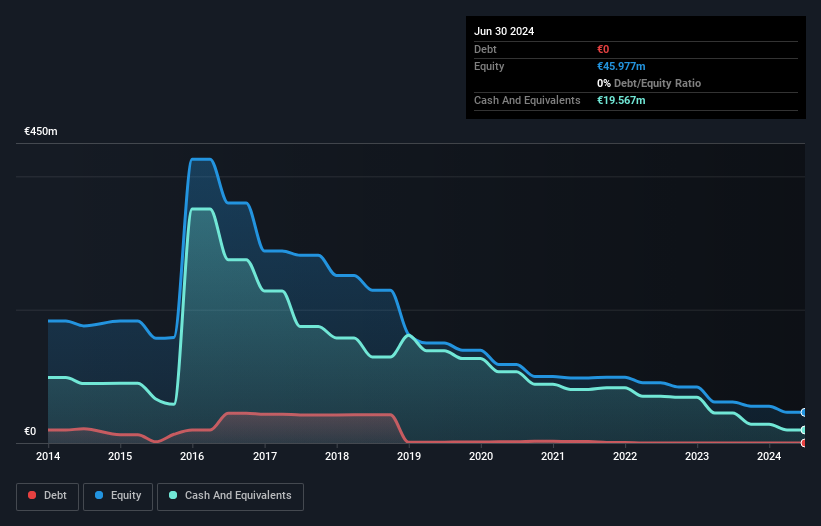The height and width of the screenshot is (526, 821).
Task: Click the Jun 30 2024 tooltip date
Action: (504, 31)
